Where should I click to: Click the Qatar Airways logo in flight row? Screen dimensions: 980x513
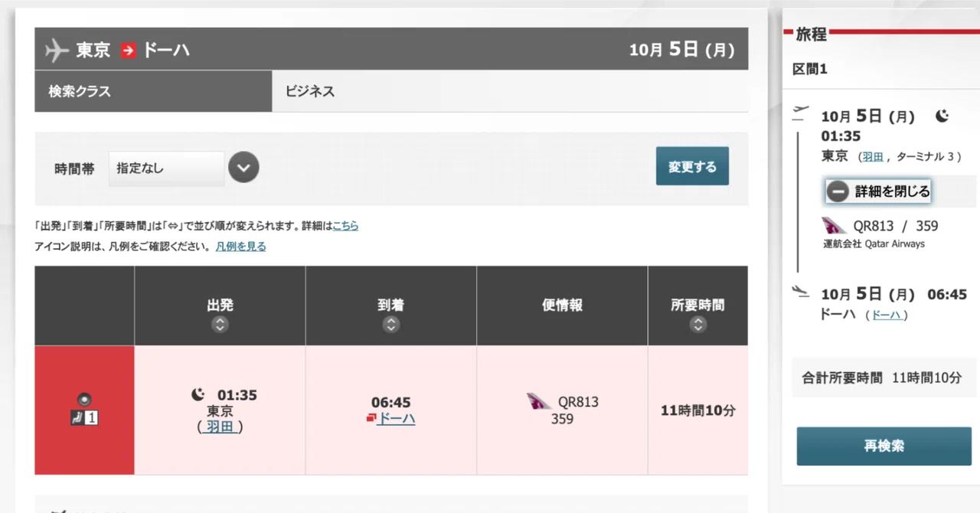(540, 401)
